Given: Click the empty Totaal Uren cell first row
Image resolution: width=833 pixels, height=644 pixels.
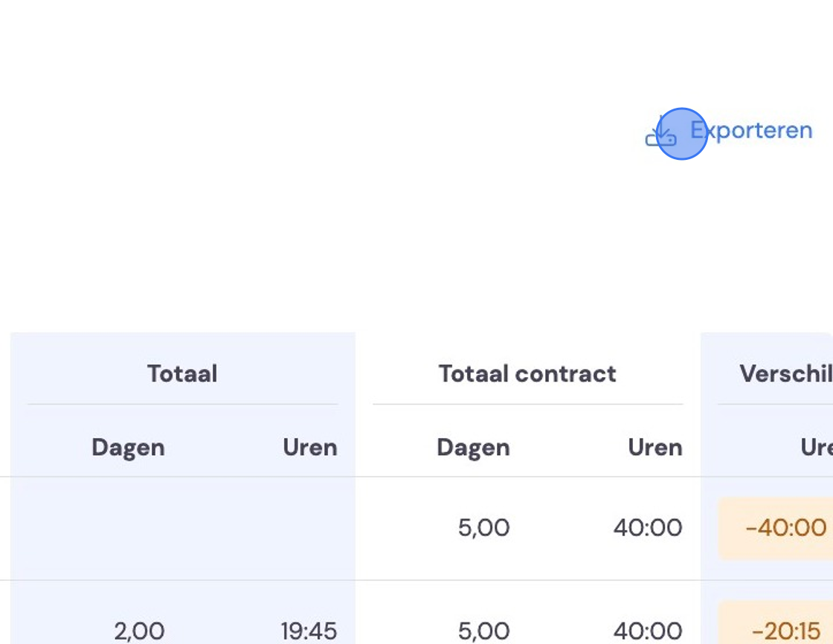Looking at the screenshot, I should coord(268,529).
